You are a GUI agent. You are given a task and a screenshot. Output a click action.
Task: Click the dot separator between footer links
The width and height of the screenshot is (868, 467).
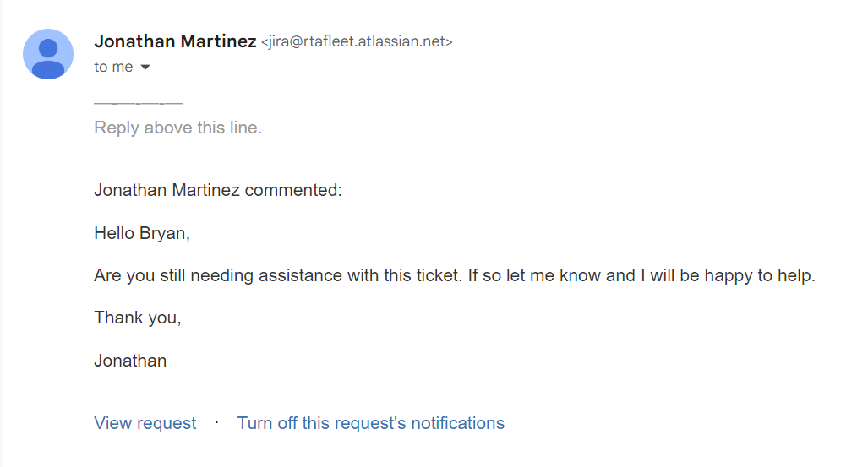tap(217, 421)
